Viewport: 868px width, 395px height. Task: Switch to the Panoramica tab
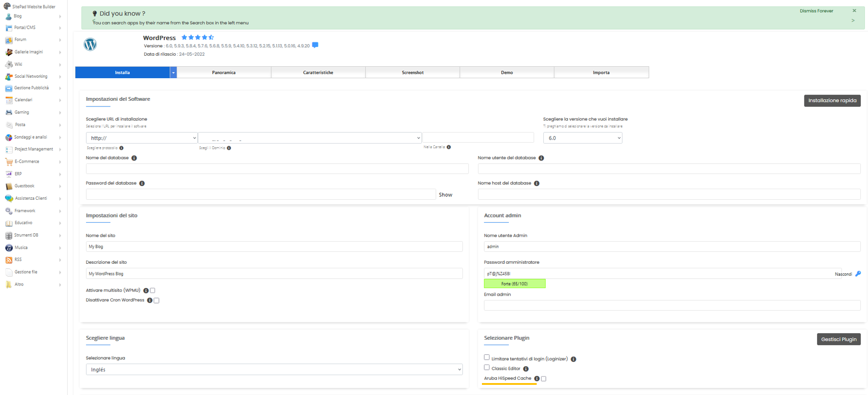click(224, 72)
